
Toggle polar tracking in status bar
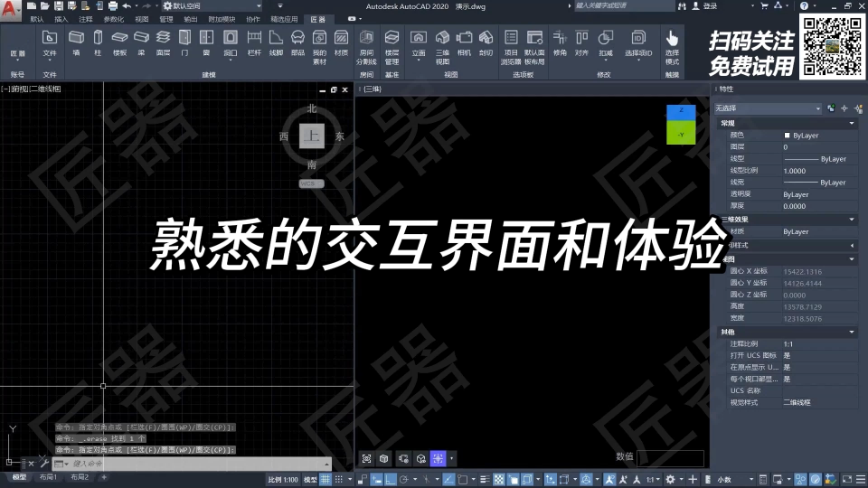coord(403,479)
